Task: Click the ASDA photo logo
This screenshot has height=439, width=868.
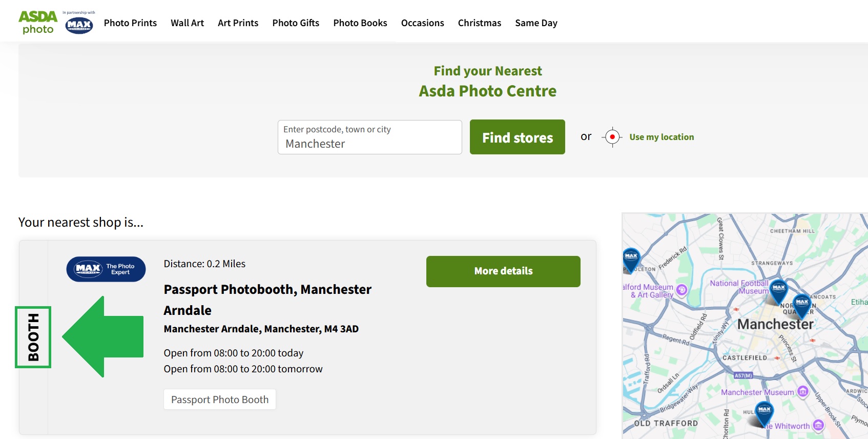Action: coord(37,21)
